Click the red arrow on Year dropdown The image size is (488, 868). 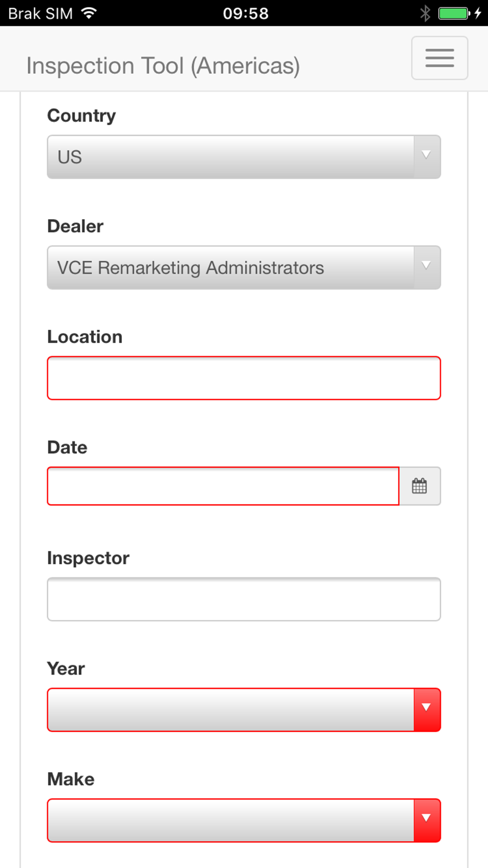pyautogui.click(x=427, y=709)
